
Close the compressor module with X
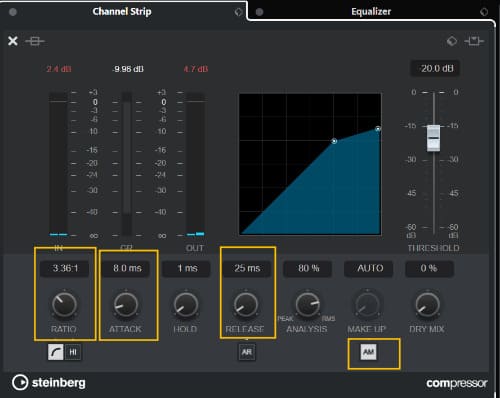pos(13,41)
